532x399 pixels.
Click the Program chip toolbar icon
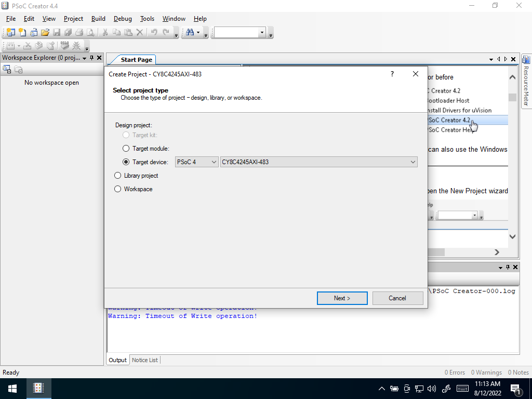click(64, 46)
